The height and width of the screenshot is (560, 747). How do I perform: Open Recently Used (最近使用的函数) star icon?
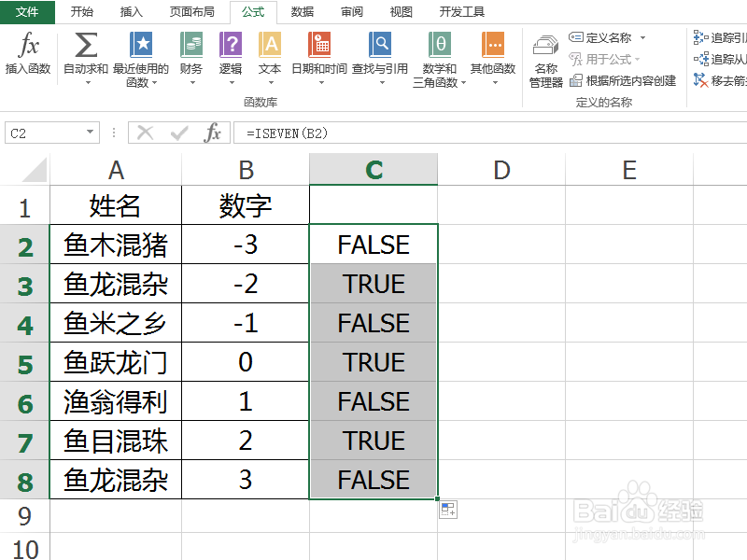[x=142, y=45]
